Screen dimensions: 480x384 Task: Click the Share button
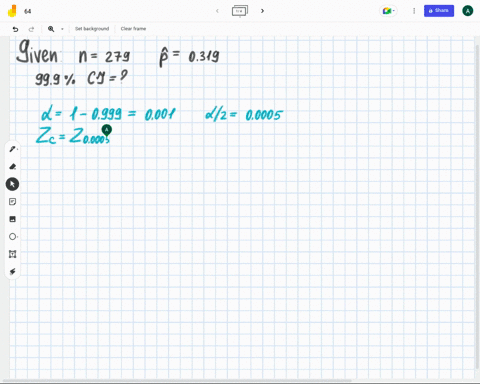point(439,11)
